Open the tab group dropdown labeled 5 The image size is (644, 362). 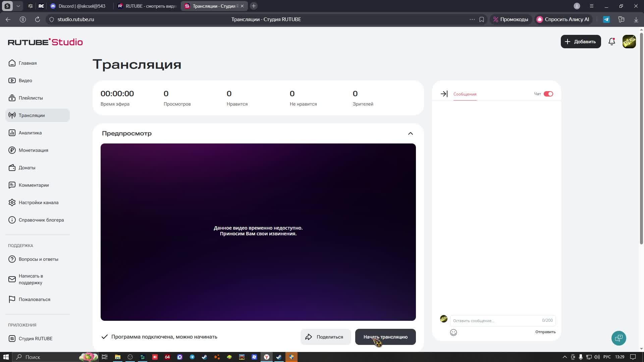click(x=7, y=6)
